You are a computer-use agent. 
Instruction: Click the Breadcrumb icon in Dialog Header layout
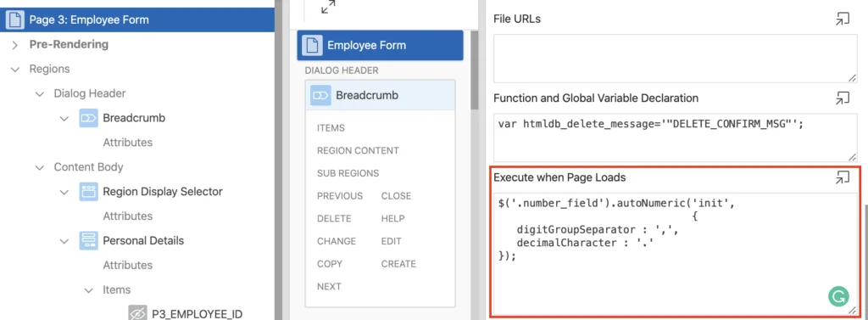[320, 95]
